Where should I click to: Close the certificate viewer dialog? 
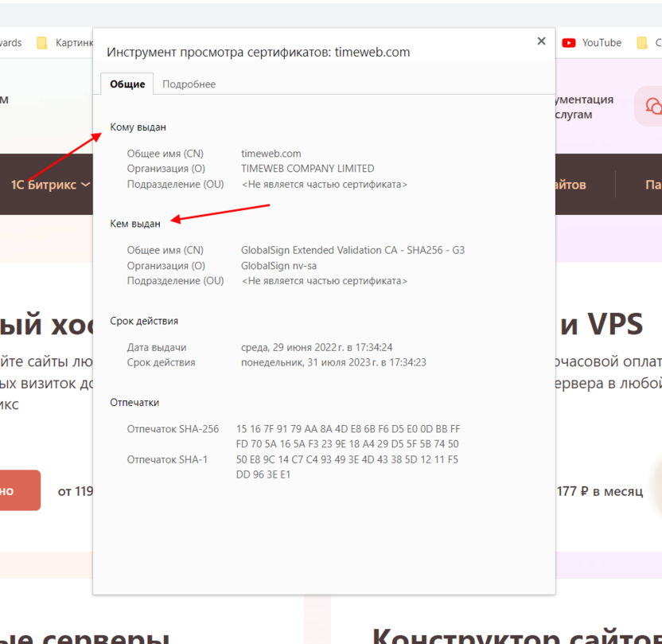point(541,41)
